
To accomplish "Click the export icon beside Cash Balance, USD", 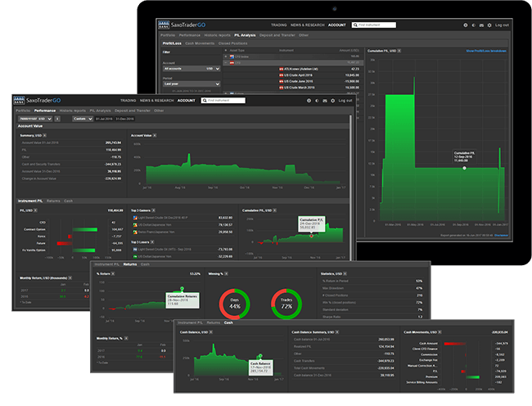I will pos(210,332).
